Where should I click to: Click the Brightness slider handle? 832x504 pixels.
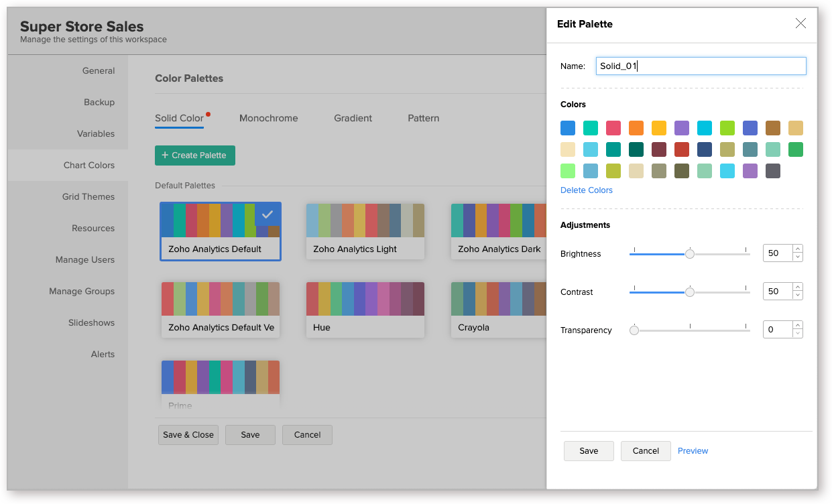coord(690,254)
